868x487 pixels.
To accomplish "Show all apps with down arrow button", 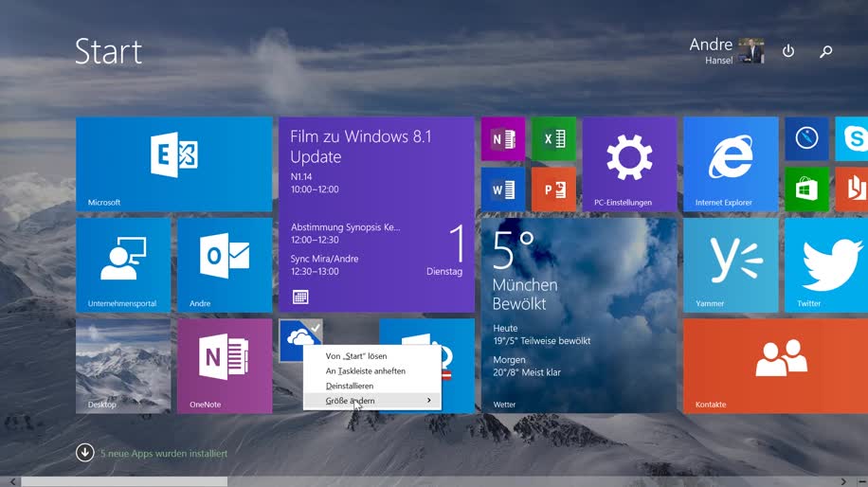I will tap(84, 453).
